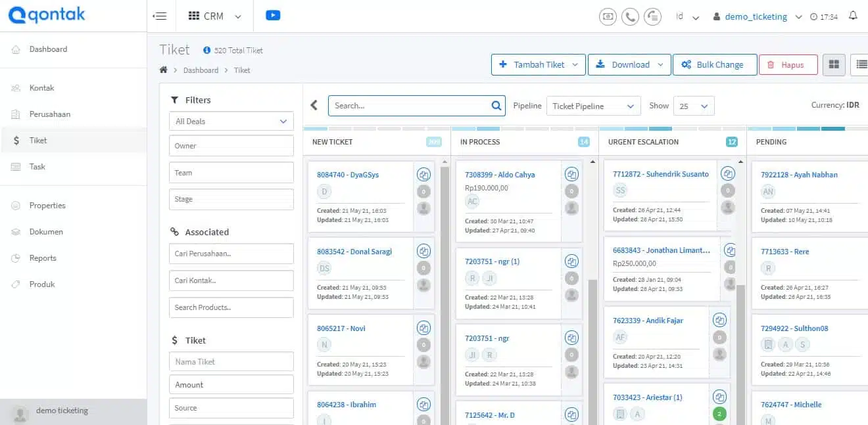Screen dimensions: 868x425
Task: Open ticket 7308399 - Aldo Cahya
Action: click(500, 175)
